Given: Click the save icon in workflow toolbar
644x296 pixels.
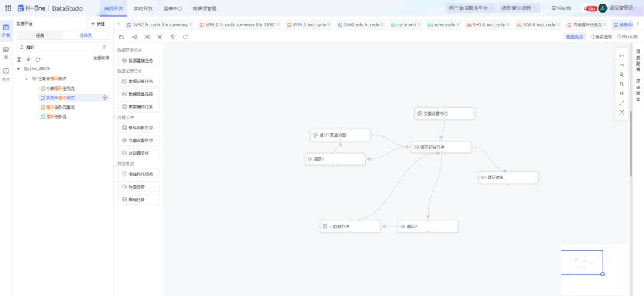Looking at the screenshot, I should coord(122,37).
